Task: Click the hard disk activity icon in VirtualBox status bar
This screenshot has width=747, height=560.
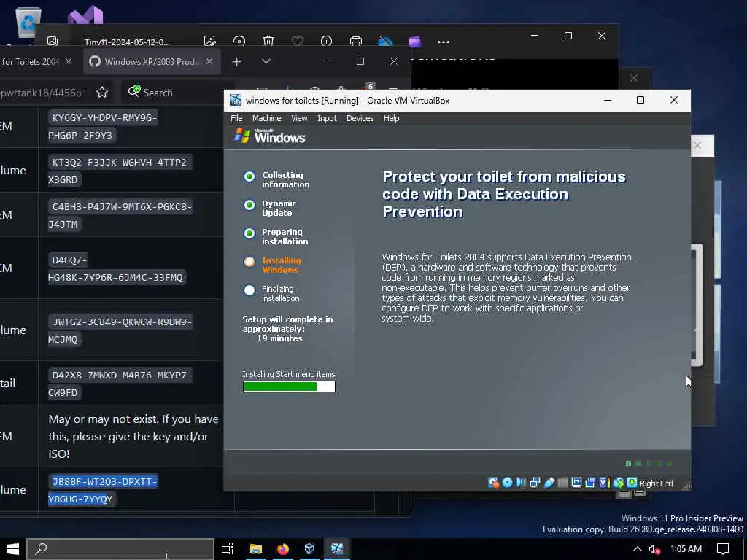Action: coord(493,483)
